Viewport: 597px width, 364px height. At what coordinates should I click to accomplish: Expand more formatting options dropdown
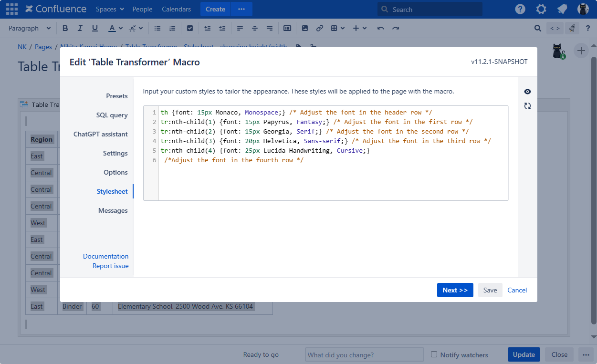135,28
